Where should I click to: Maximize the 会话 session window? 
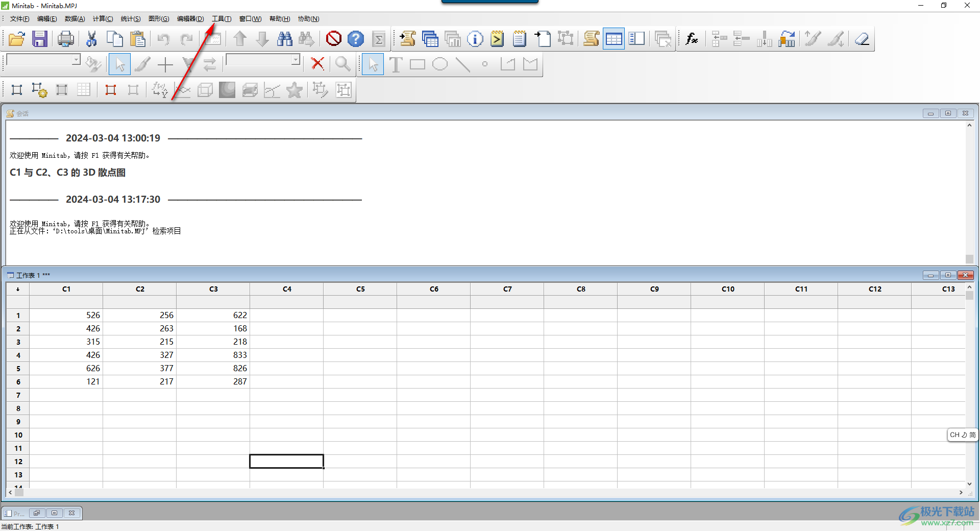948,113
